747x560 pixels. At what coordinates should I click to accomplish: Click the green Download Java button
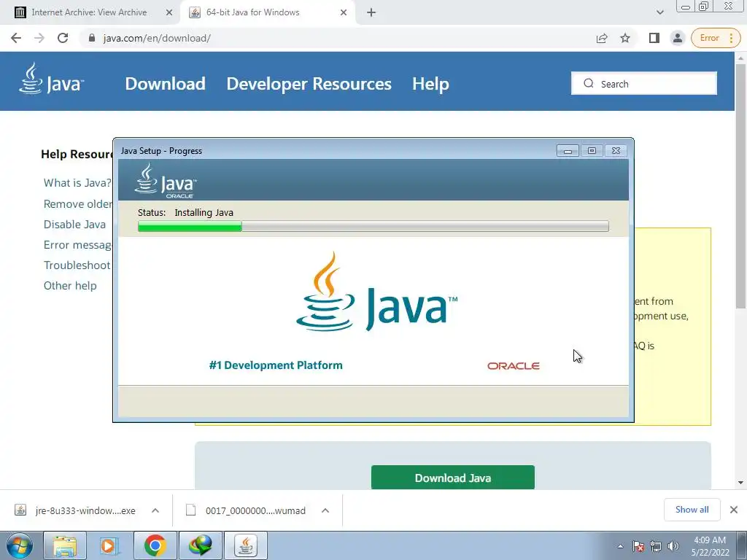pyautogui.click(x=452, y=477)
